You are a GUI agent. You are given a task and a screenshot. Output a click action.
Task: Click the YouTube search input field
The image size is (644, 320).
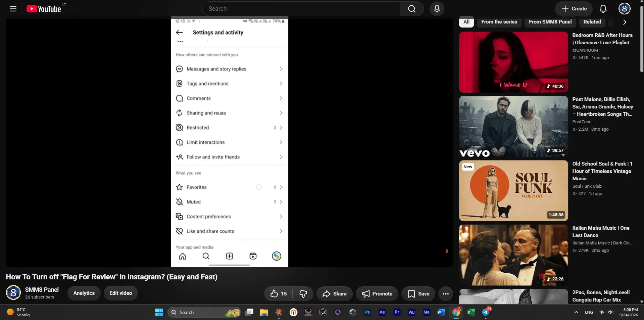tap(301, 9)
